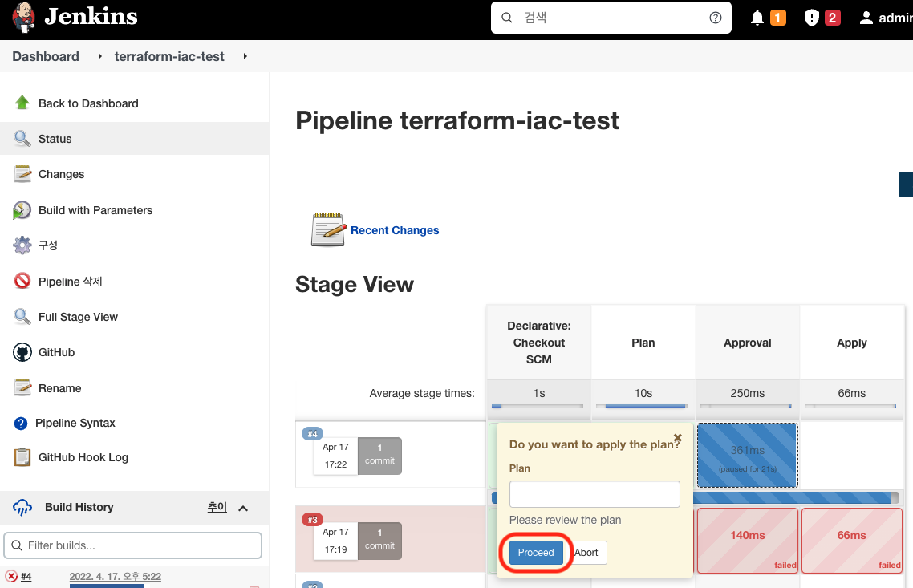The width and height of the screenshot is (913, 588).
Task: Click the Recent Changes notepad icon
Action: [328, 229]
